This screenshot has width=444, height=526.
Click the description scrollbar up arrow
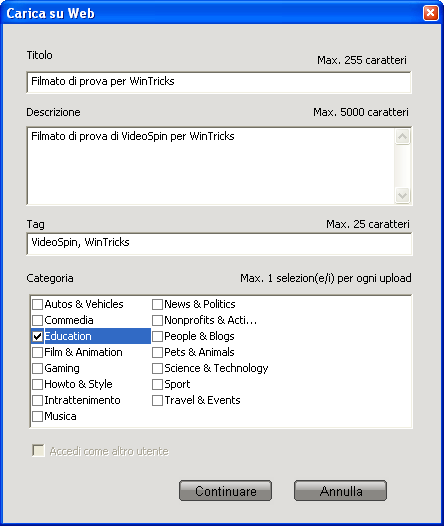pos(402,137)
